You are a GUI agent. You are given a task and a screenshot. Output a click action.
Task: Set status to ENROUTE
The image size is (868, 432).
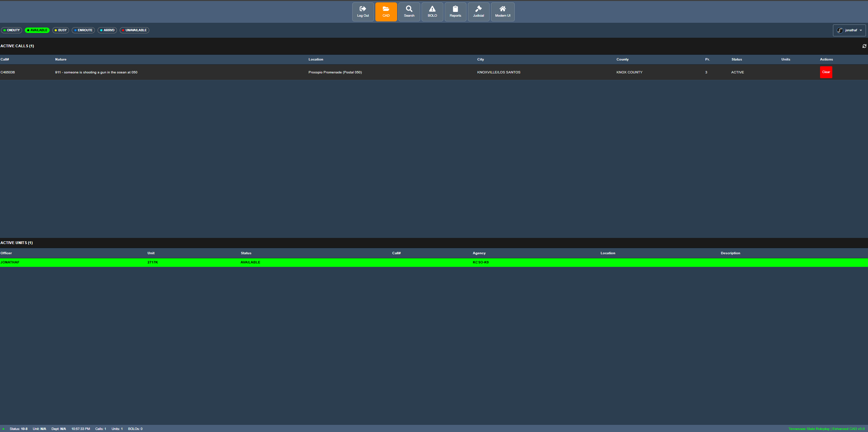coord(83,30)
